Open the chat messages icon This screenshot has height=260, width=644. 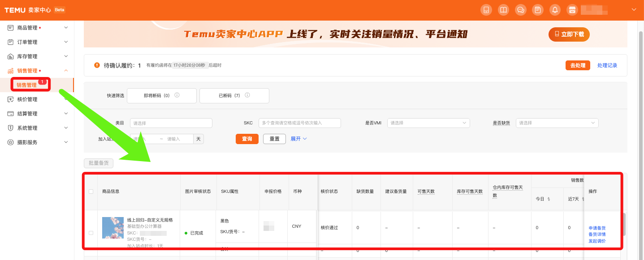[x=520, y=10]
